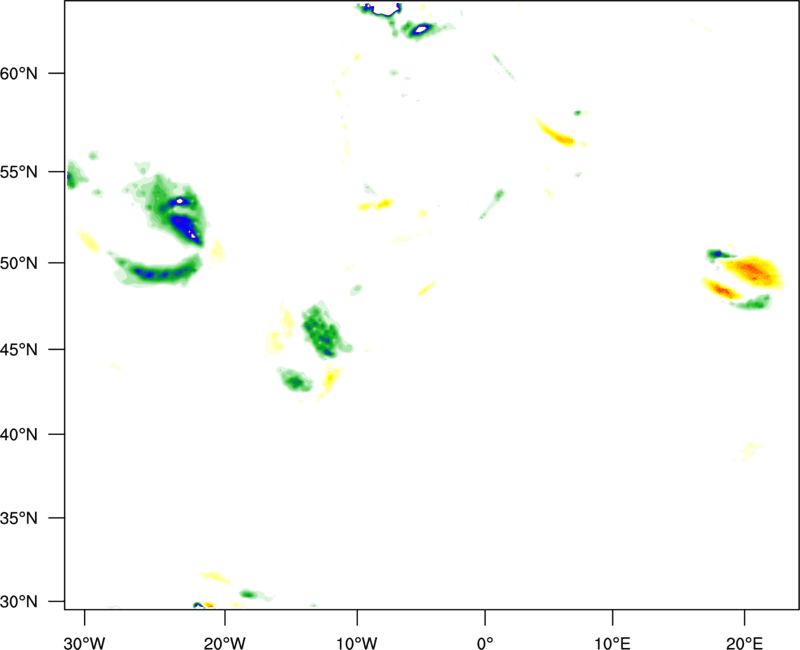
Task: Click the 10°W longitude label
Action: click(x=357, y=643)
